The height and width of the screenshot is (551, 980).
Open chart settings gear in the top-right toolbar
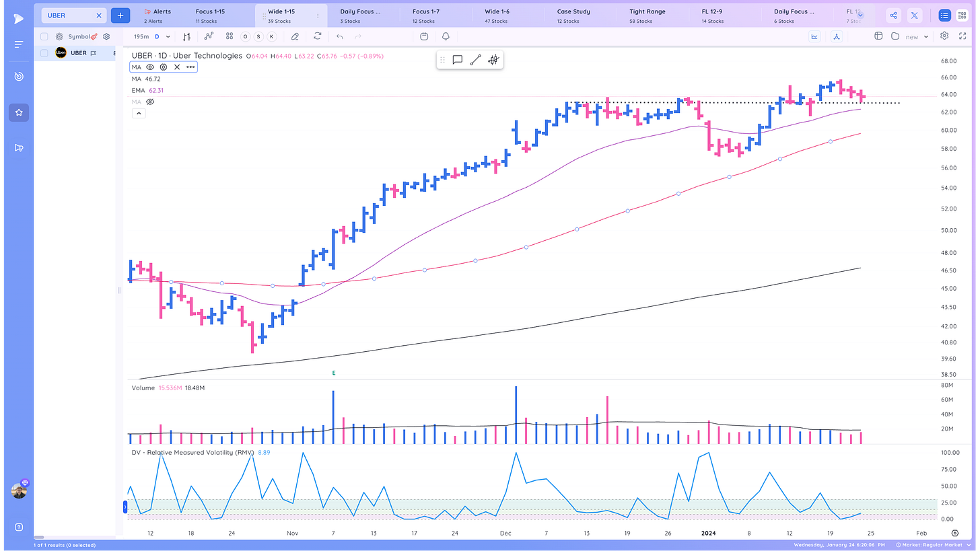(944, 36)
